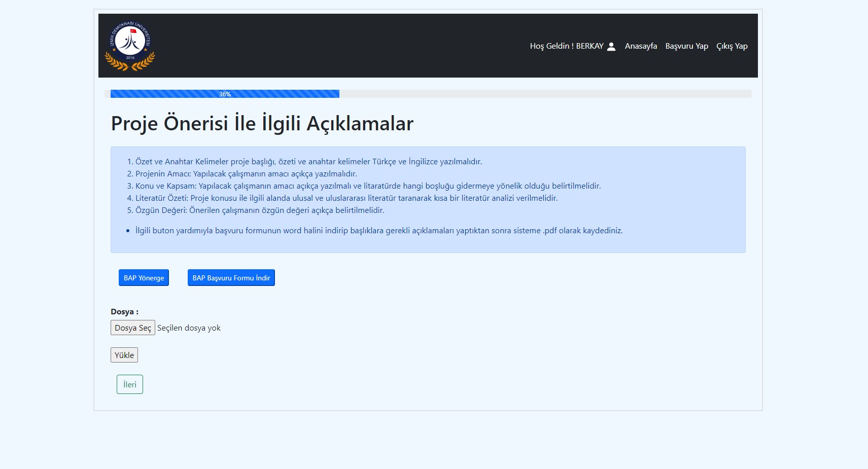Click the Seçilen dosya yok text
The height and width of the screenshot is (469, 868).
click(190, 328)
